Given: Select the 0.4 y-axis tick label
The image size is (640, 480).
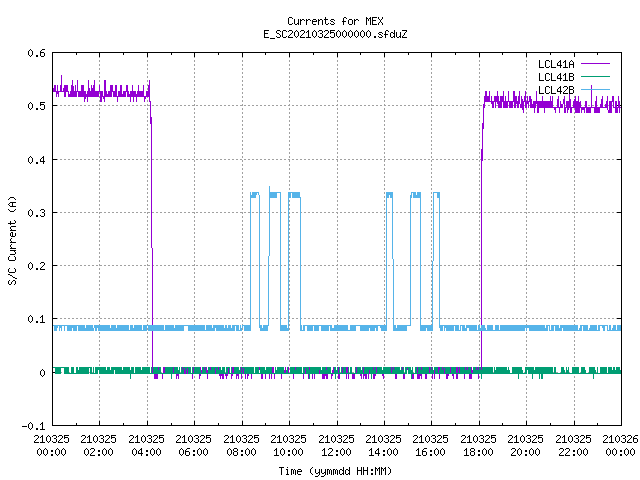Looking at the screenshot, I should point(36,160).
